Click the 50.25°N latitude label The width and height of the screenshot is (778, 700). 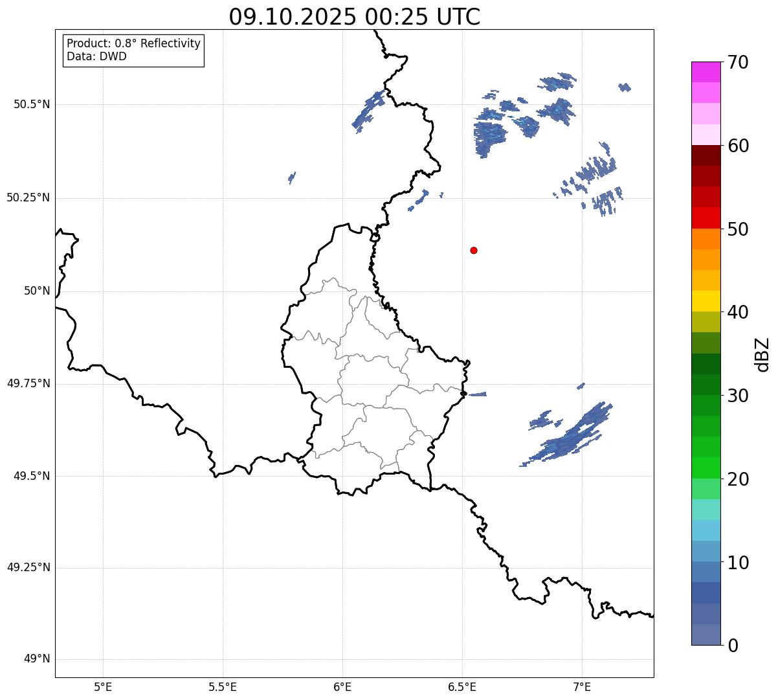pyautogui.click(x=28, y=198)
